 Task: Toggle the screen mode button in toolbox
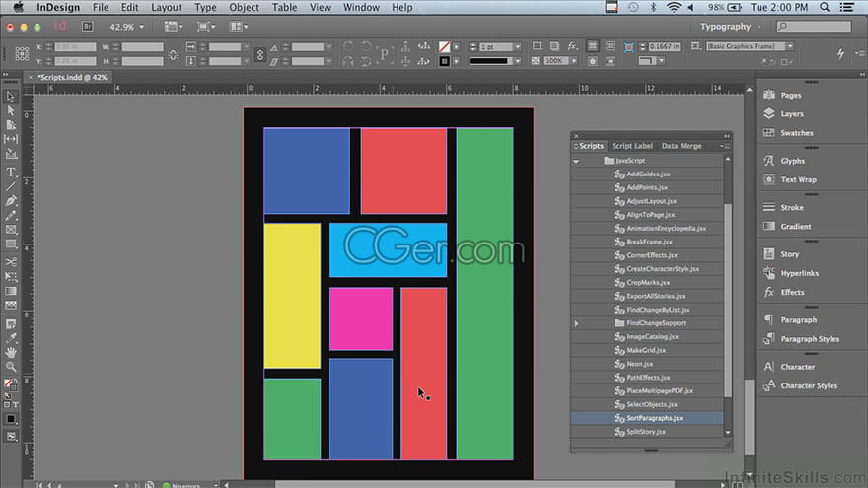(x=11, y=437)
